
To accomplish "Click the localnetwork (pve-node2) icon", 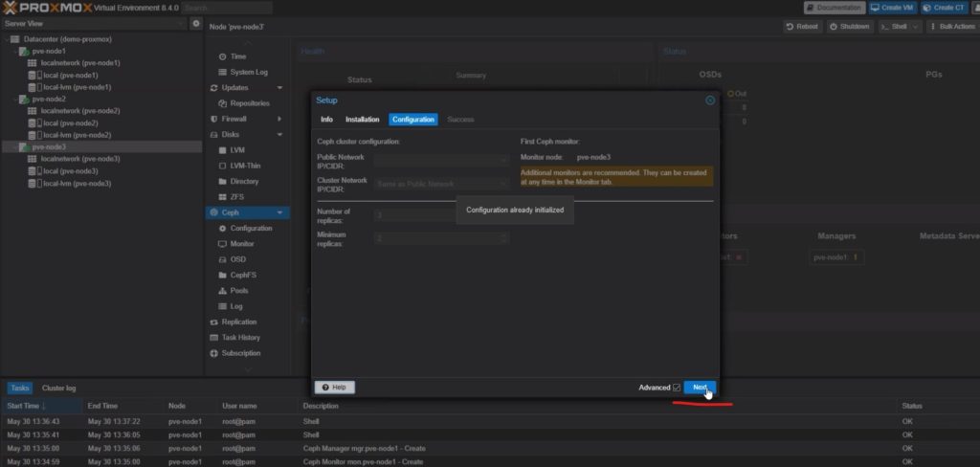I will 32,111.
